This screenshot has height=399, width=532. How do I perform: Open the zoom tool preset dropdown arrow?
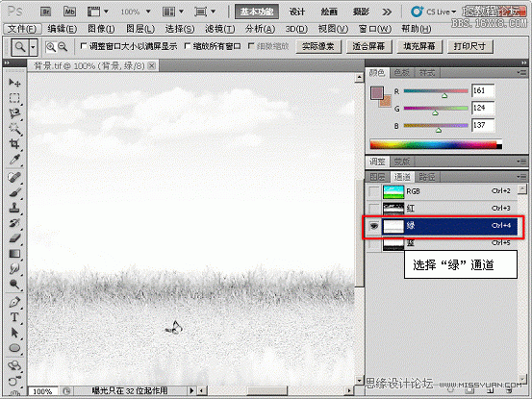(33, 47)
